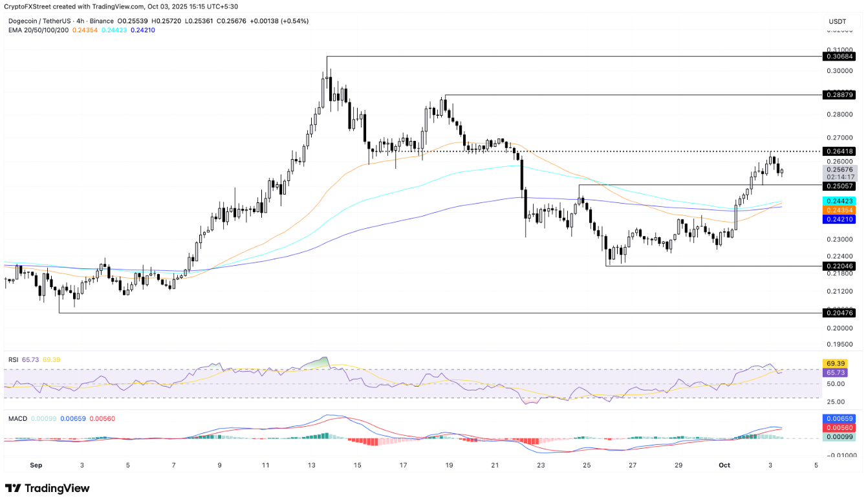
Task: Click the 0.25057 support price label
Action: point(840,186)
